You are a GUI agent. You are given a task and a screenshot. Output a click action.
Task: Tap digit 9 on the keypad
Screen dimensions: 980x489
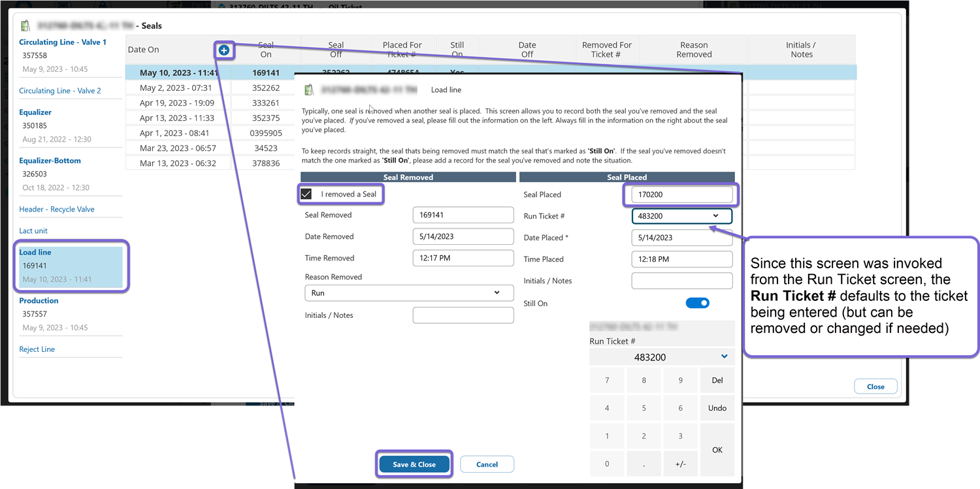(680, 381)
